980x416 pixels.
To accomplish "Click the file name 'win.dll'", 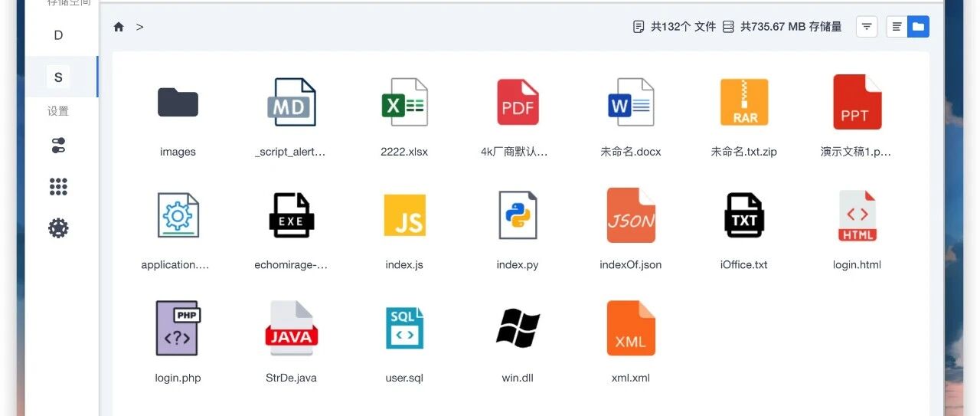I will tap(518, 378).
